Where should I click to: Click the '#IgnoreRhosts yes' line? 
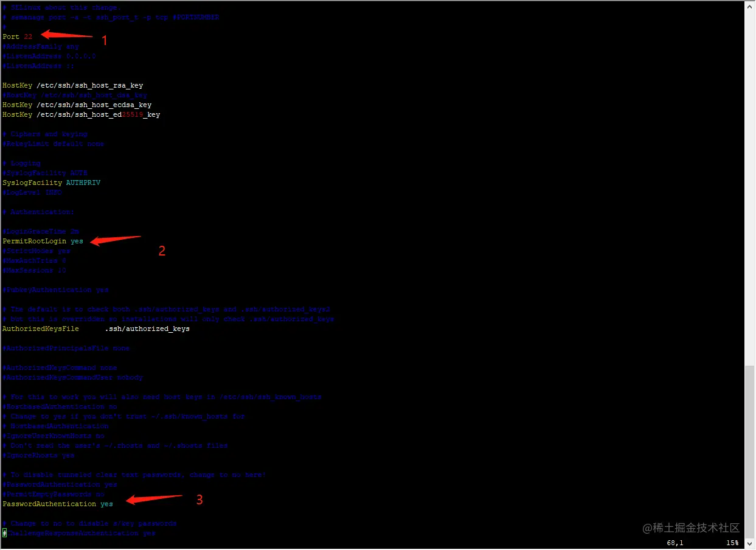coord(38,456)
